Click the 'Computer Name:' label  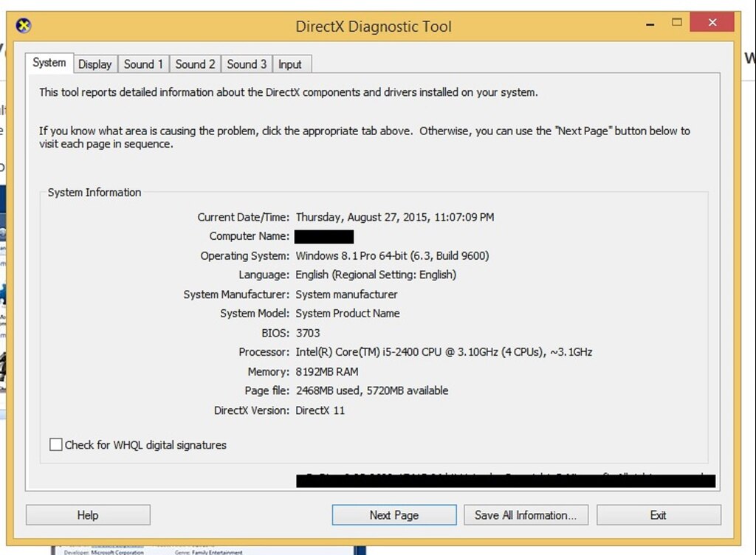pos(250,236)
